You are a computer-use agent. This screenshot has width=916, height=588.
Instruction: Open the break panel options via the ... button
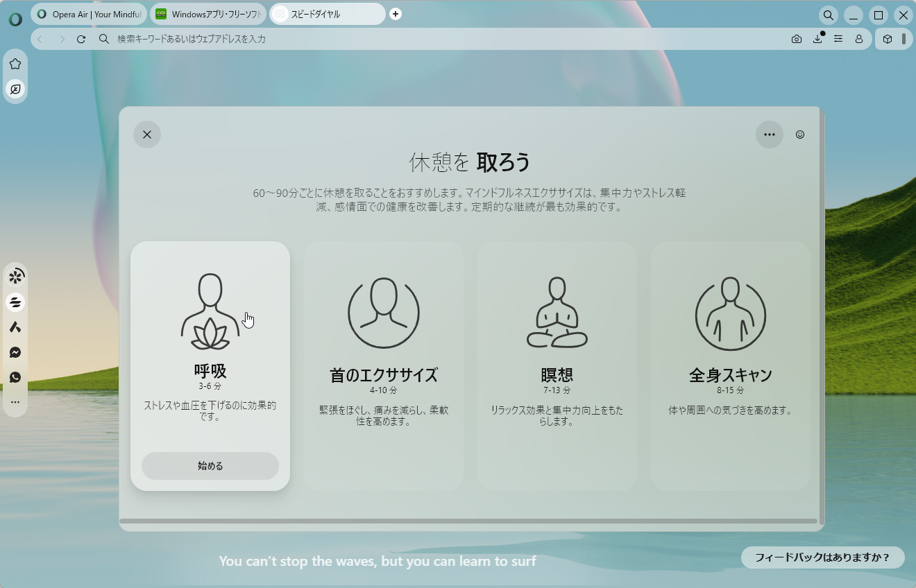click(x=770, y=134)
